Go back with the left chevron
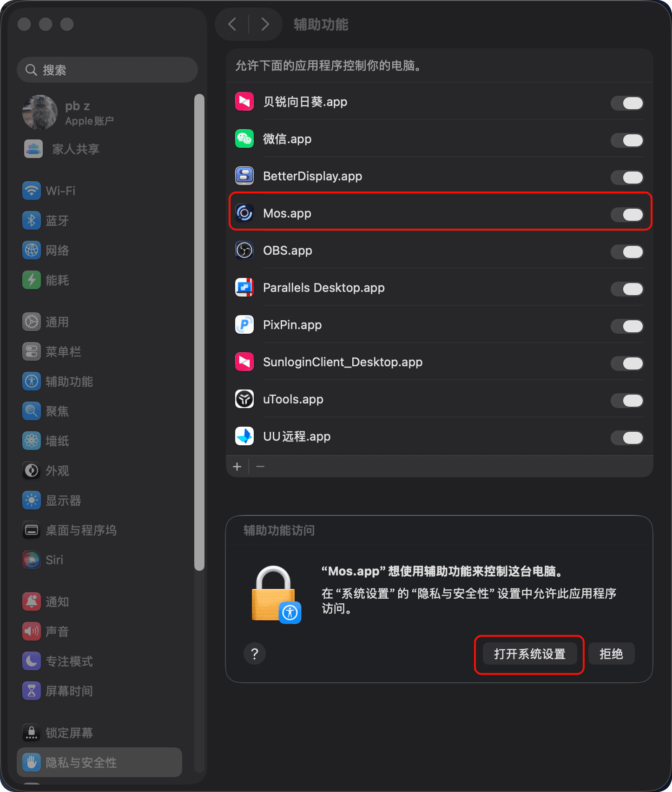This screenshot has width=672, height=792. (232, 24)
